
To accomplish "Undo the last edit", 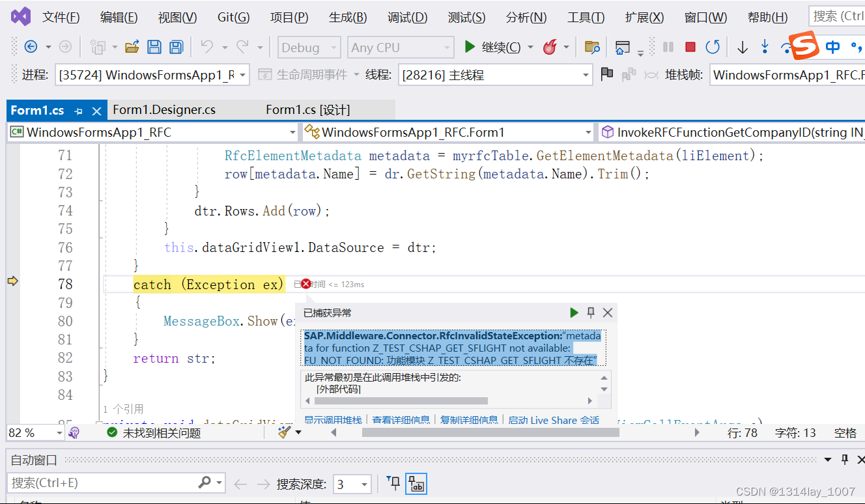I will coord(207,47).
